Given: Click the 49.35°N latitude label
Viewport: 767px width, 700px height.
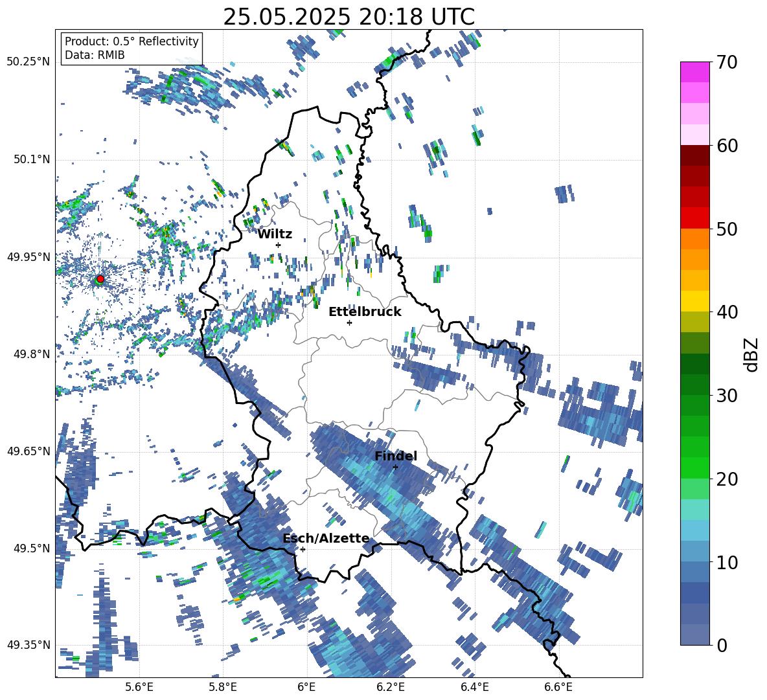Looking at the screenshot, I should click(x=29, y=645).
